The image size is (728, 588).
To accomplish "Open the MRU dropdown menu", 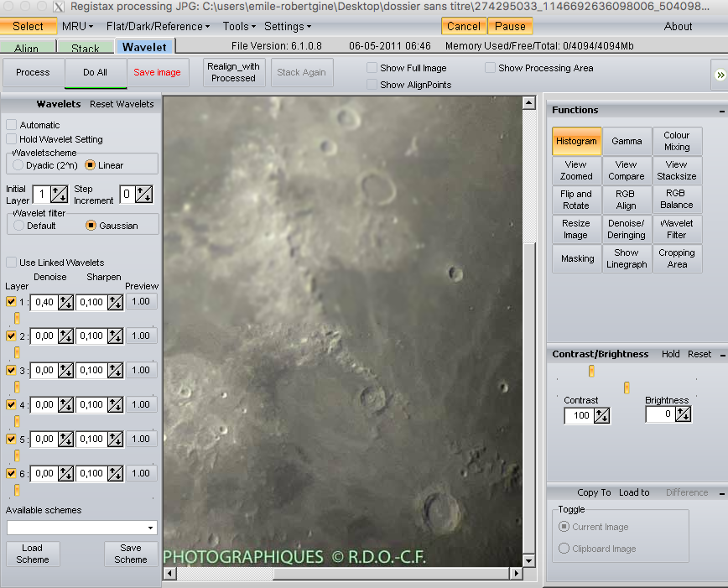I will tap(77, 26).
